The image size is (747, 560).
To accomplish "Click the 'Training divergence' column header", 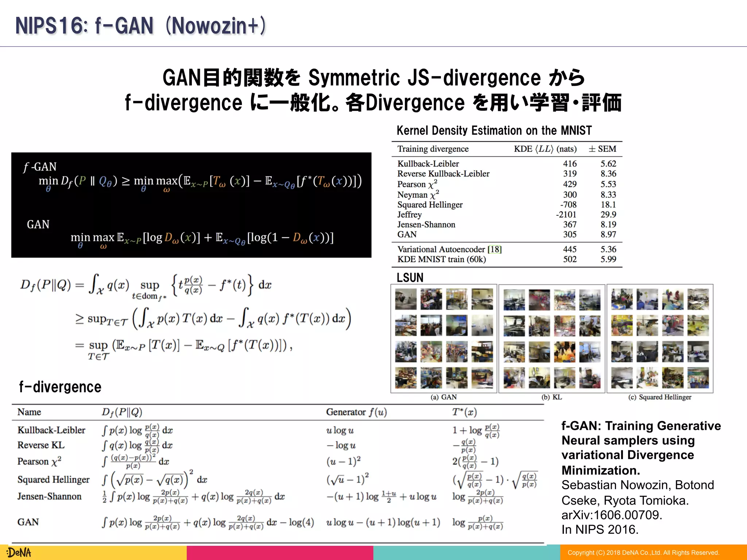I will pyautogui.click(x=433, y=149).
